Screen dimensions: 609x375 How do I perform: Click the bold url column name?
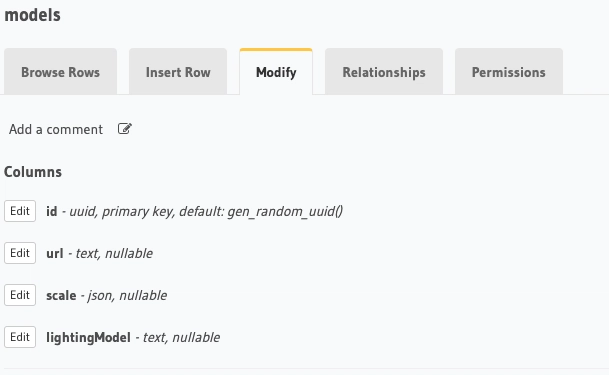55,253
